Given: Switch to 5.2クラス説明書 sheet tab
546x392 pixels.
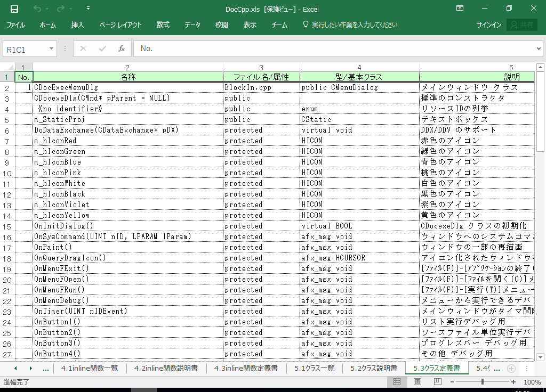Looking at the screenshot, I should pyautogui.click(x=373, y=368).
